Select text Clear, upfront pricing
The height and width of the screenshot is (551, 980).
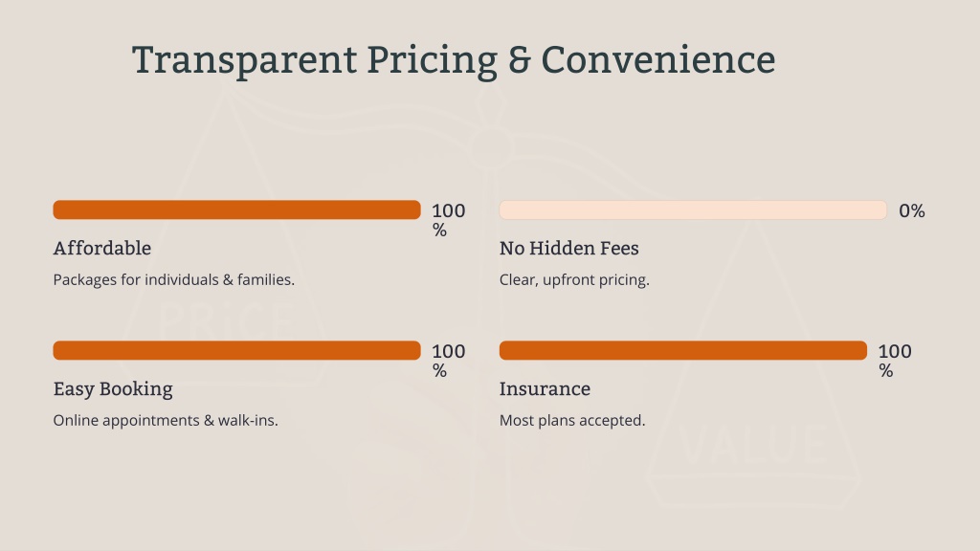point(574,280)
